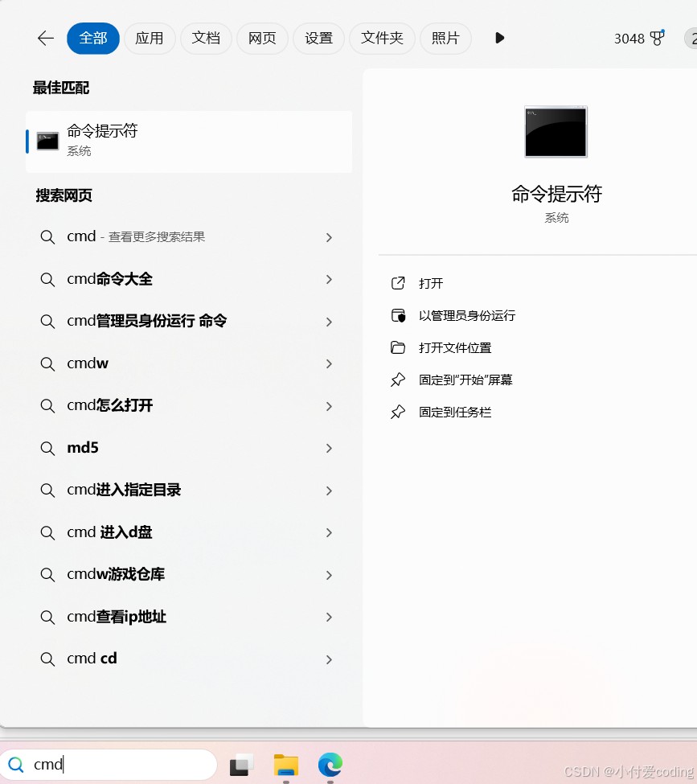The width and height of the screenshot is (697, 784).
Task: Expand chevron next to cmd查看ip地址
Action: 329,618
